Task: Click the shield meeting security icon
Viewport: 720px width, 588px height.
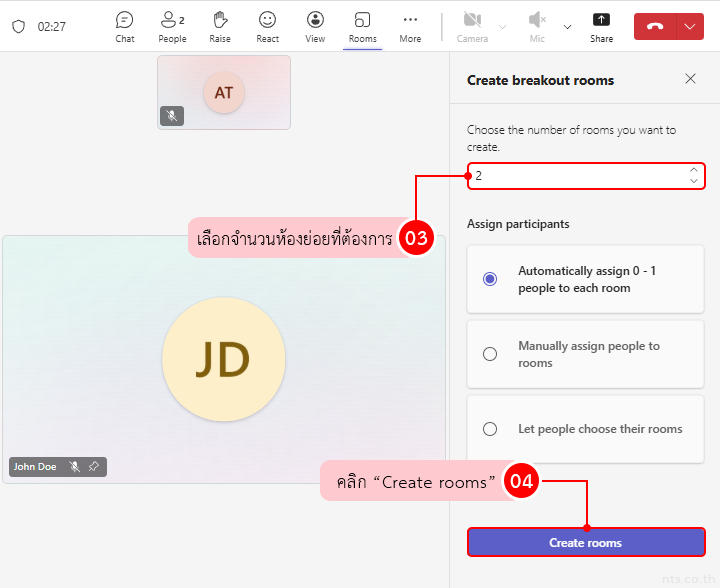Action: [18, 27]
